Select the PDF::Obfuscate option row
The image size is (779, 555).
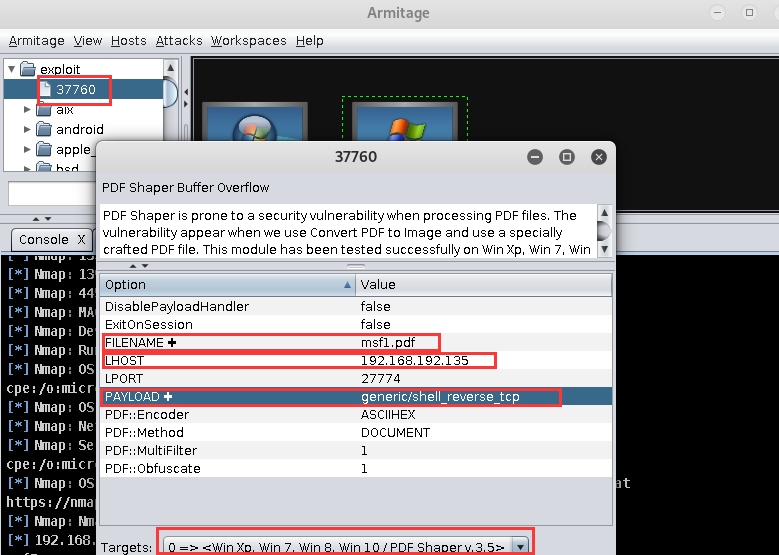pyautogui.click(x=356, y=469)
